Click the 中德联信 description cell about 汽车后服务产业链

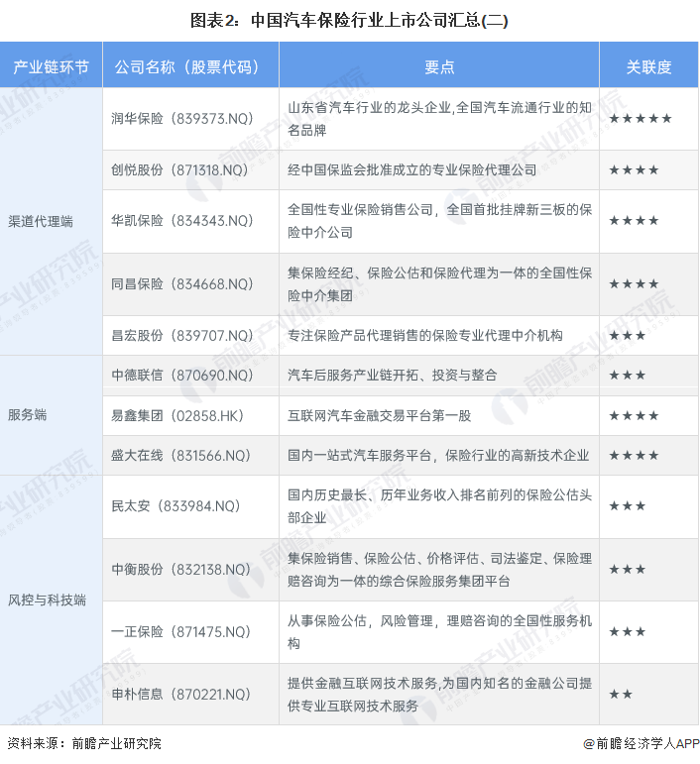point(392,376)
